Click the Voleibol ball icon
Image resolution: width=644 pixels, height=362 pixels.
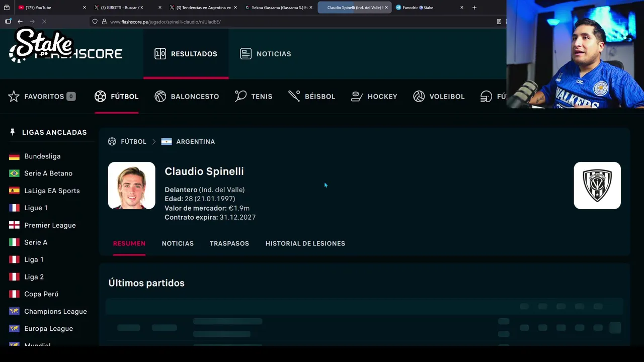click(419, 97)
